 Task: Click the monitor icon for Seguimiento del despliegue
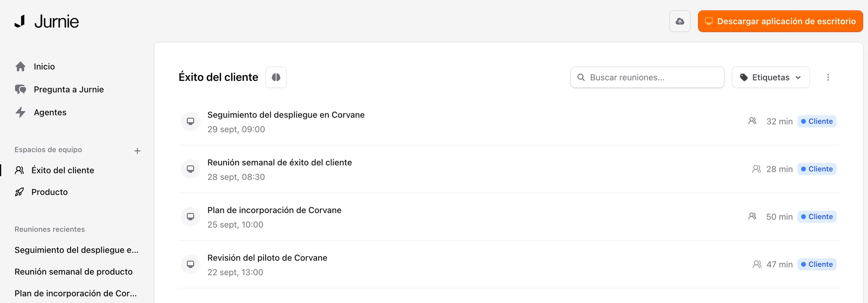[190, 121]
